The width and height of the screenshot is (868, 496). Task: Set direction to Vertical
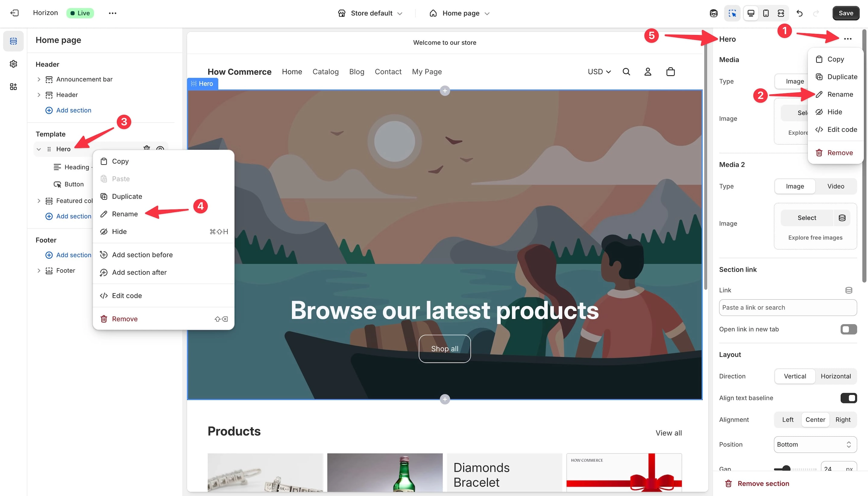click(x=794, y=376)
